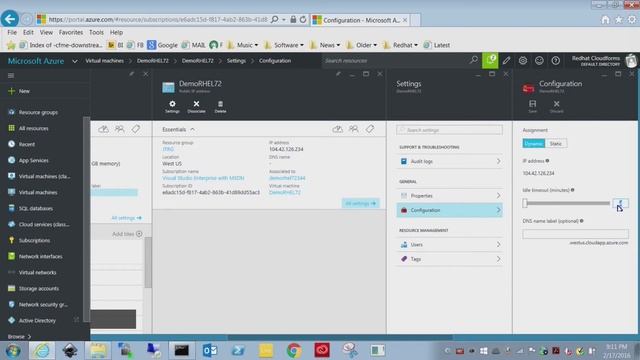Open Outlook from the taskbar
Screen dimensions: 640x360
click(210, 350)
